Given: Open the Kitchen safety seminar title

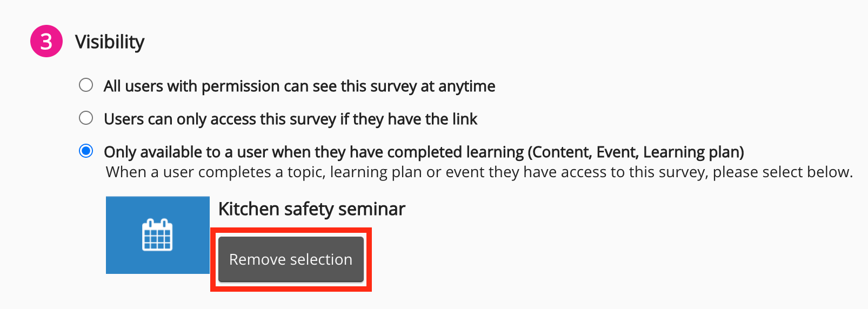Looking at the screenshot, I should click(311, 209).
